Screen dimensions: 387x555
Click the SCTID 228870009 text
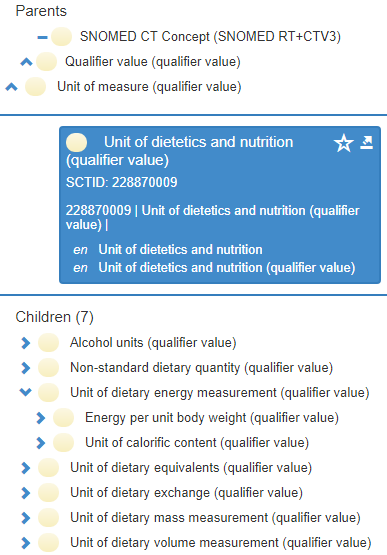[x=121, y=182]
